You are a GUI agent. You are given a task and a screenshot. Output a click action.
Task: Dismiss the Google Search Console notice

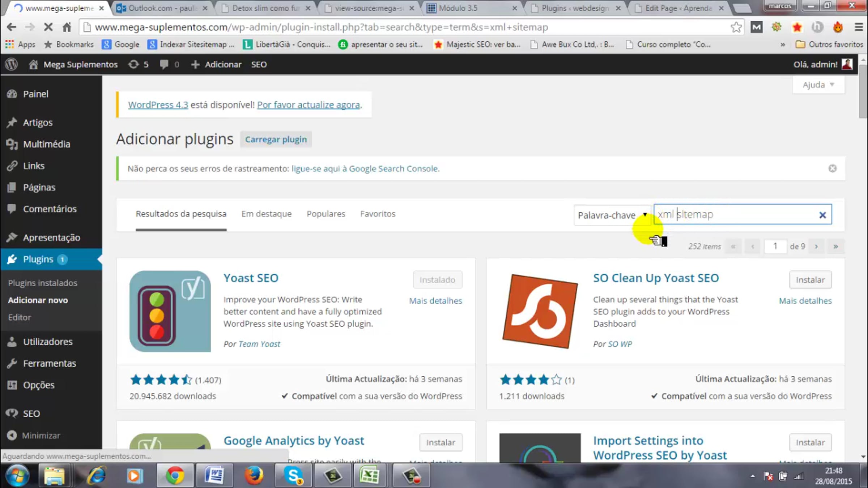[832, 168]
